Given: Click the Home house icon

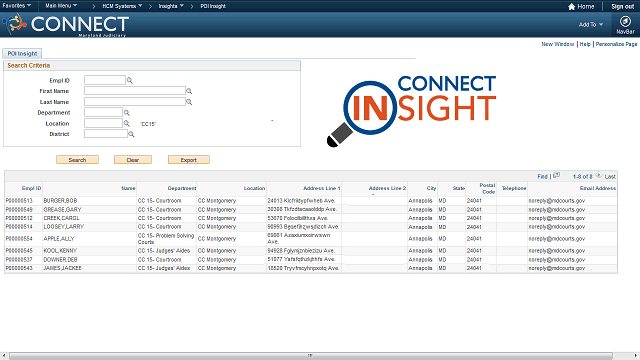Looking at the screenshot, I should pyautogui.click(x=571, y=6).
